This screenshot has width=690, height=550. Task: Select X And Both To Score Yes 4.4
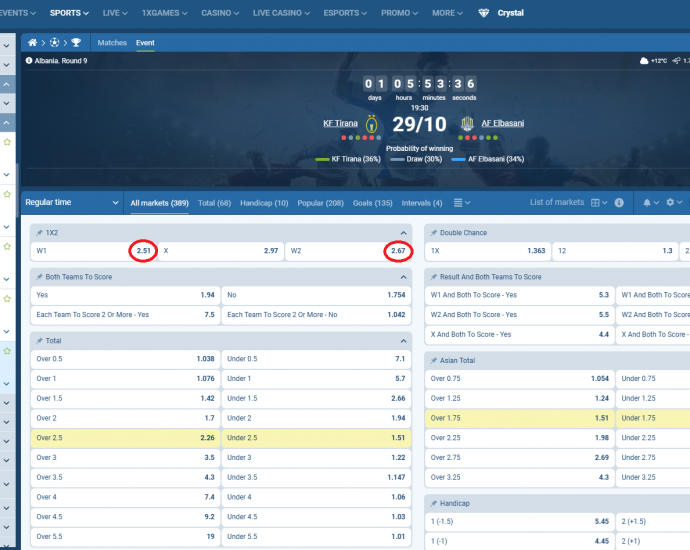click(x=520, y=334)
